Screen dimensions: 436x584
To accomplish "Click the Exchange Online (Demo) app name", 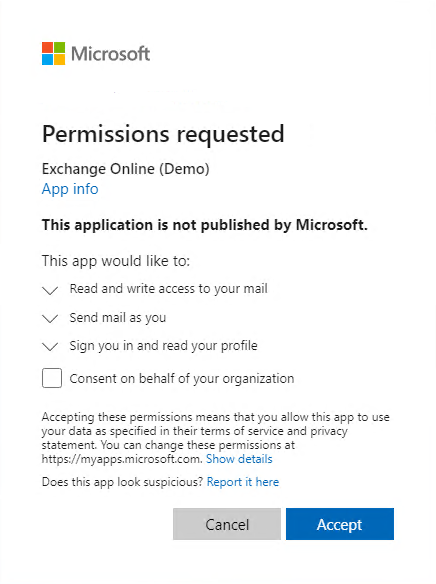I will 125,169.
